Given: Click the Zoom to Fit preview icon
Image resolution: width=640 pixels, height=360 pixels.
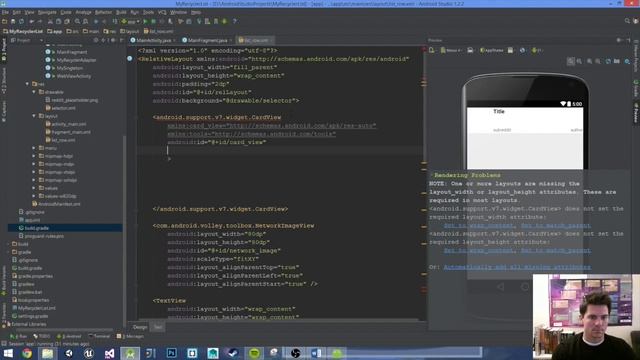Looking at the screenshot, I should [x=571, y=61].
